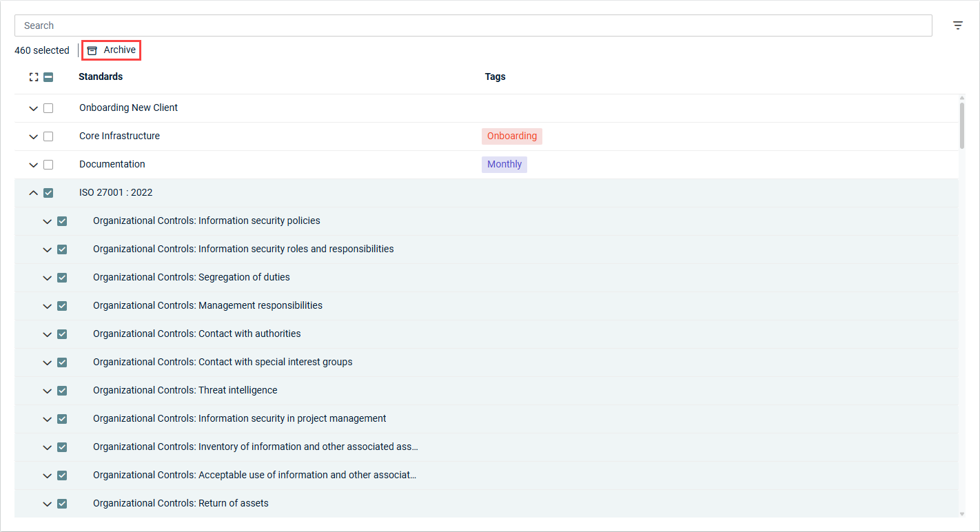
Task: Collapse the ISO 27001 : 2022 group
Action: 33,193
